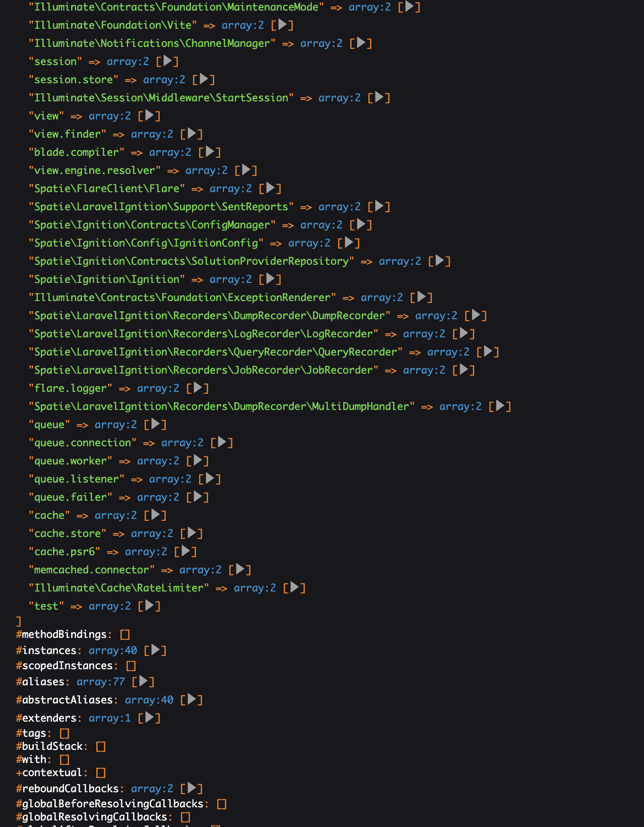Expand the array for the plain "queue" key
This screenshot has height=827, width=644.
point(156,425)
